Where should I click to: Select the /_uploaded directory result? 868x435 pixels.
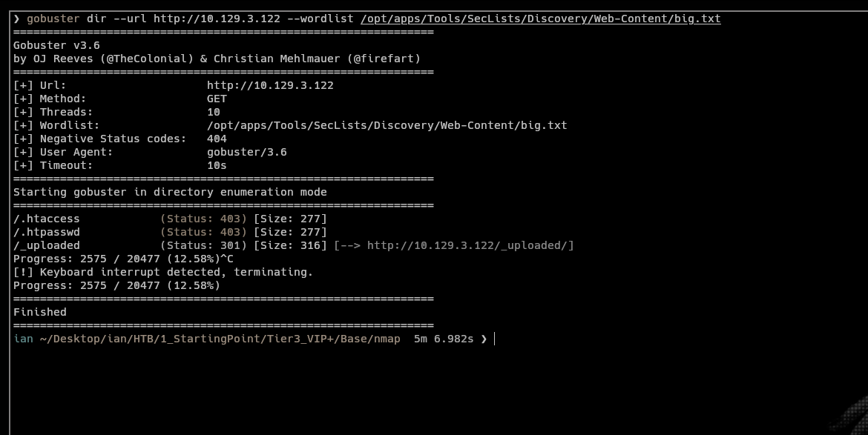coord(46,245)
